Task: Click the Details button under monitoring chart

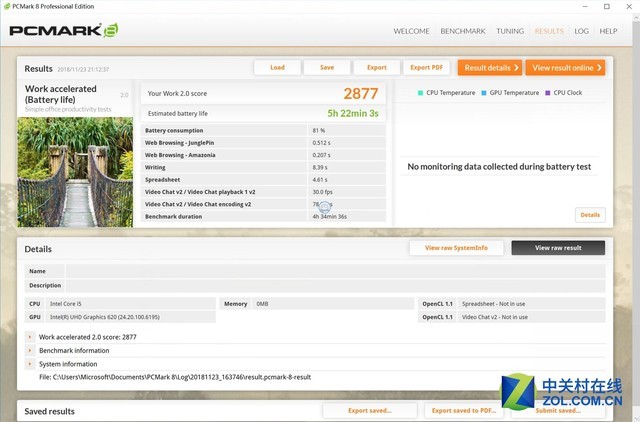Action: click(590, 215)
